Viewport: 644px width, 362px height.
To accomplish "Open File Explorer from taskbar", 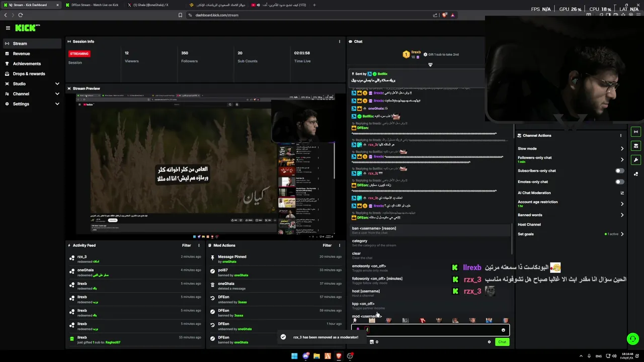I will tap(316, 356).
